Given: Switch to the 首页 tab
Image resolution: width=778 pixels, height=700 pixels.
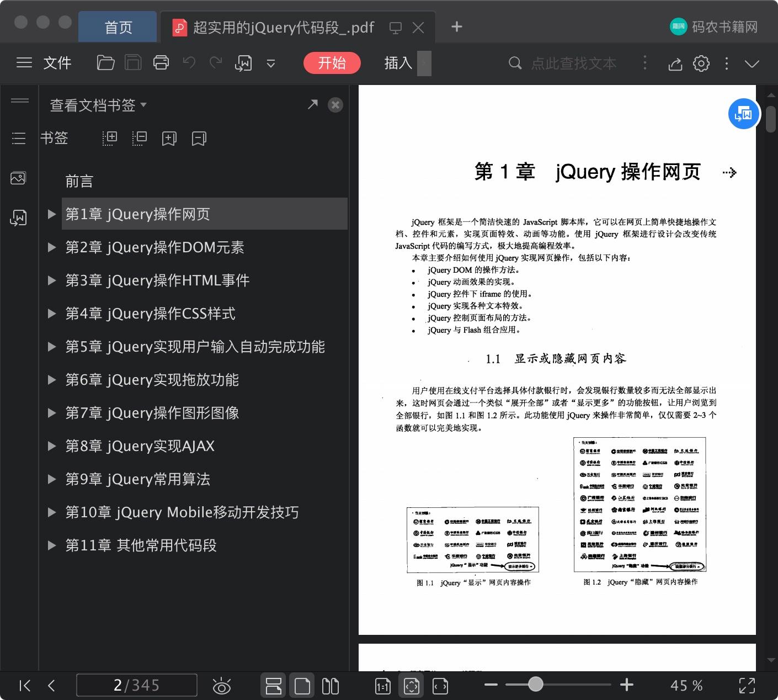Looking at the screenshot, I should coord(118,27).
